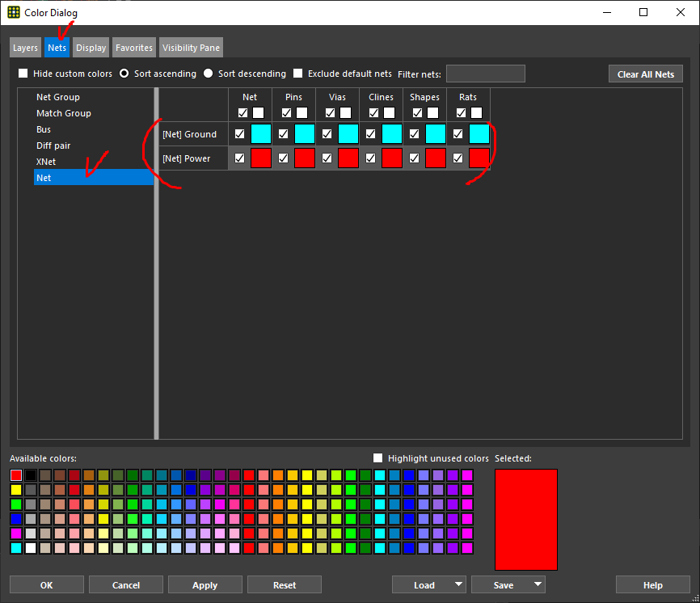Select the Sort descending radio button
Image resolution: width=700 pixels, height=603 pixels.
208,74
